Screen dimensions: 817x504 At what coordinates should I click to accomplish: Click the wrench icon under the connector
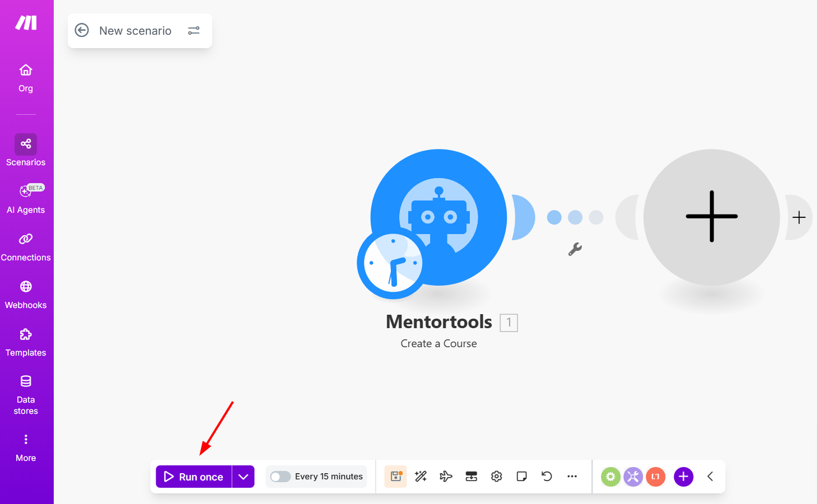point(575,249)
